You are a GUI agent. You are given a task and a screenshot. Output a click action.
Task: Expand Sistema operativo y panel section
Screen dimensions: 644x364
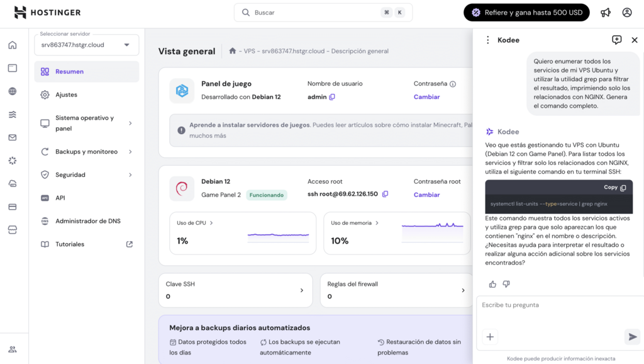pos(86,123)
